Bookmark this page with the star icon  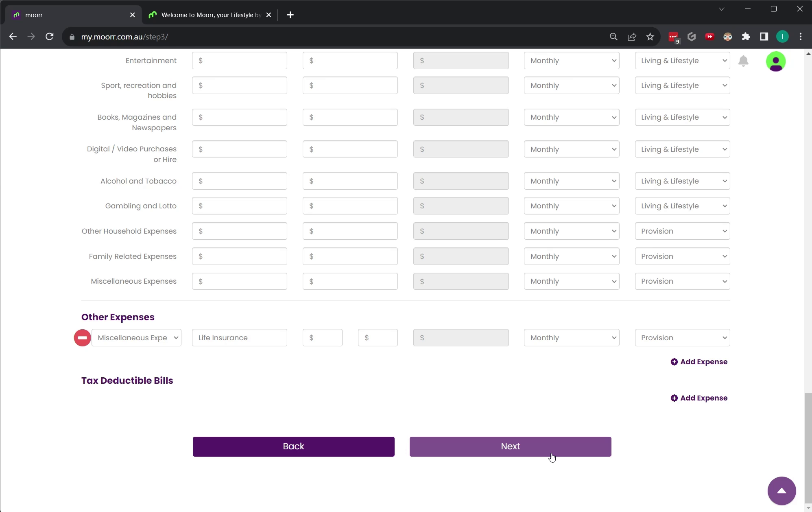click(650, 37)
